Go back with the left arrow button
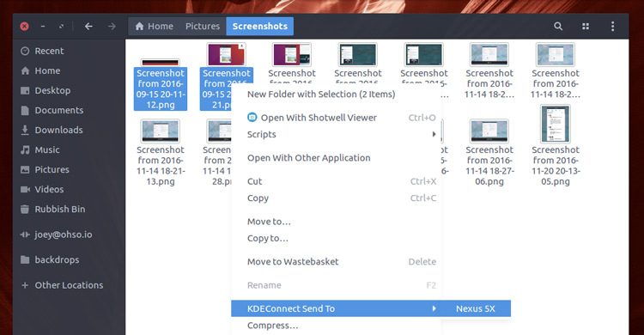644x335 pixels. [88, 27]
